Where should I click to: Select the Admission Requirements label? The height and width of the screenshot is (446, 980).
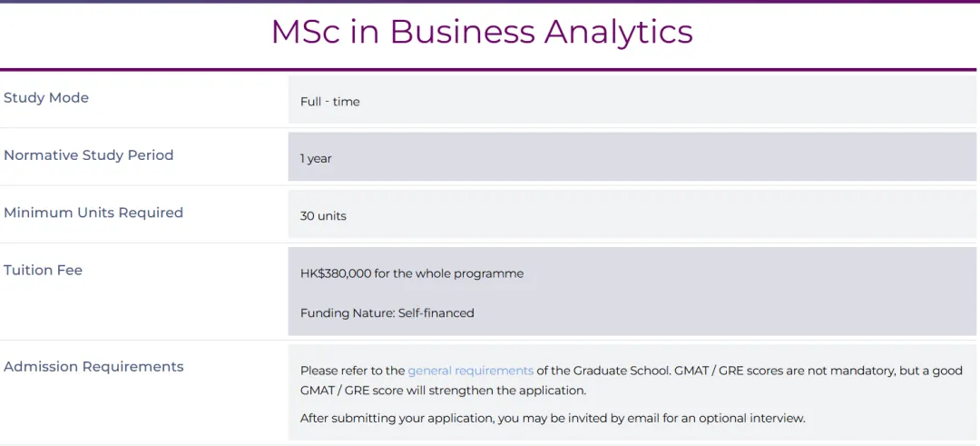coord(93,367)
